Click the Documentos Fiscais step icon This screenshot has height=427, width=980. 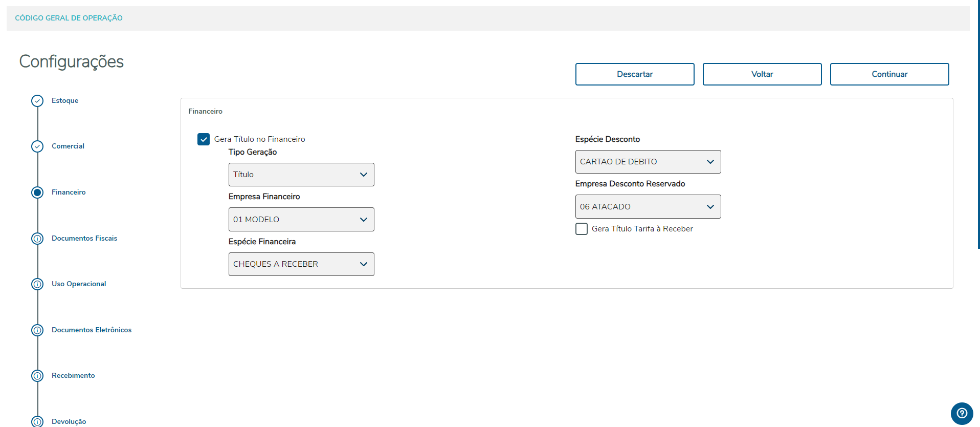[x=37, y=239]
